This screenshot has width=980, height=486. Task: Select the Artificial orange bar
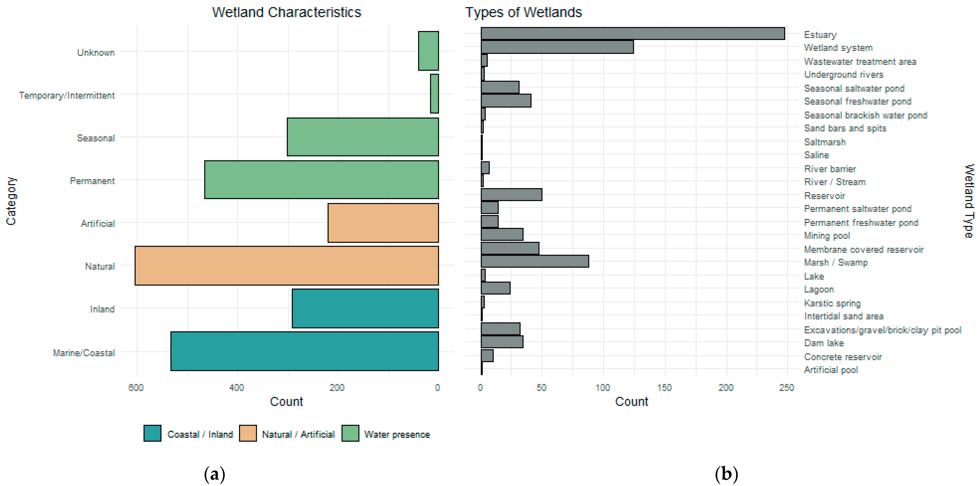[383, 223]
